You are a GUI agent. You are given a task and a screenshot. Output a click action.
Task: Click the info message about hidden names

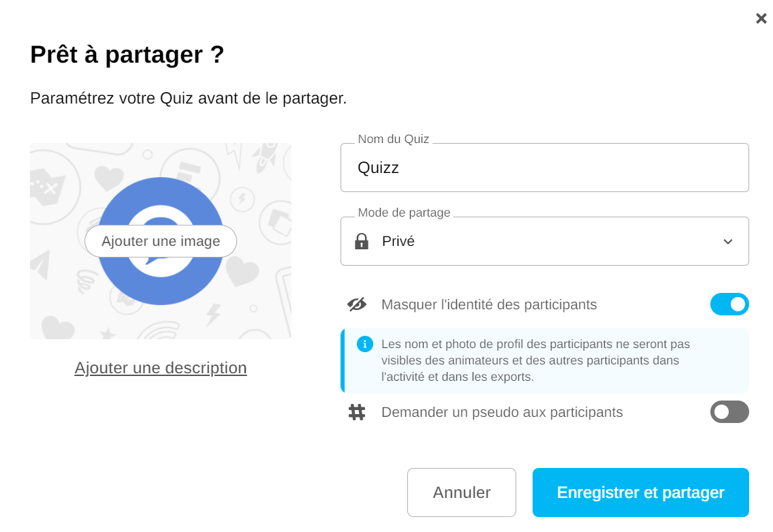[x=535, y=360]
